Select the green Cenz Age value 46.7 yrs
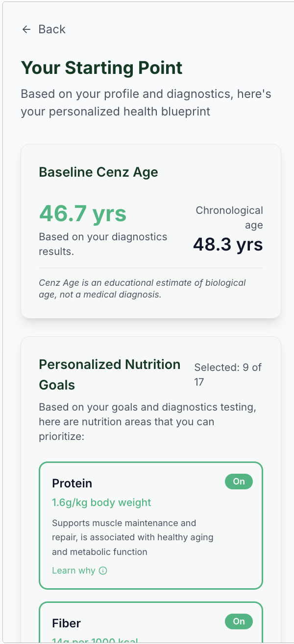This screenshot has width=294, height=644. pyautogui.click(x=82, y=214)
